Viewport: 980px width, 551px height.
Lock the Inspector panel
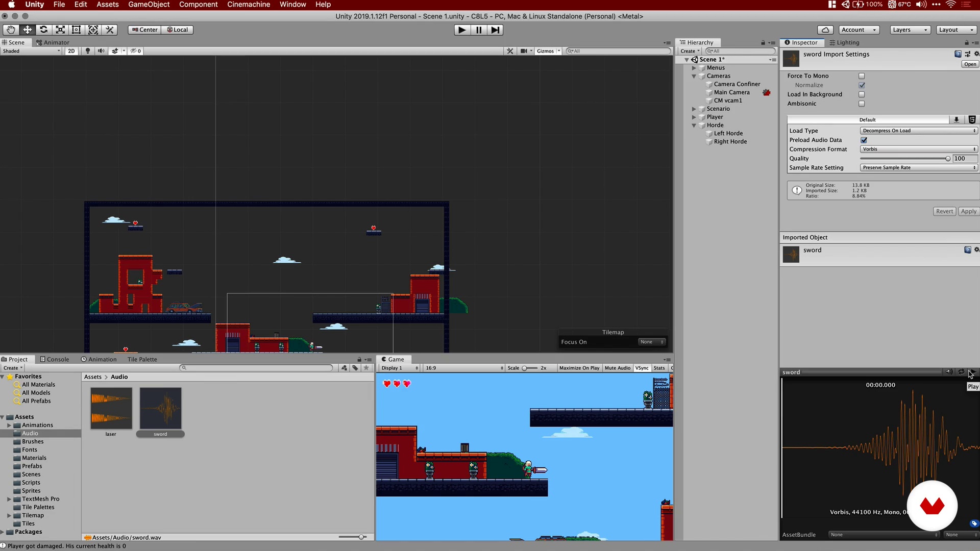(966, 43)
